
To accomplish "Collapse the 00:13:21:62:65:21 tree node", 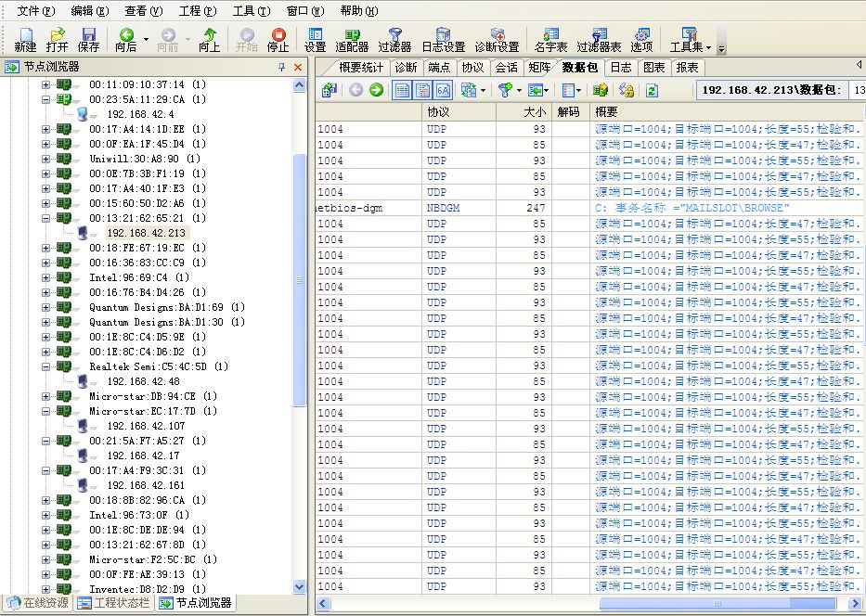I will pyautogui.click(x=46, y=218).
